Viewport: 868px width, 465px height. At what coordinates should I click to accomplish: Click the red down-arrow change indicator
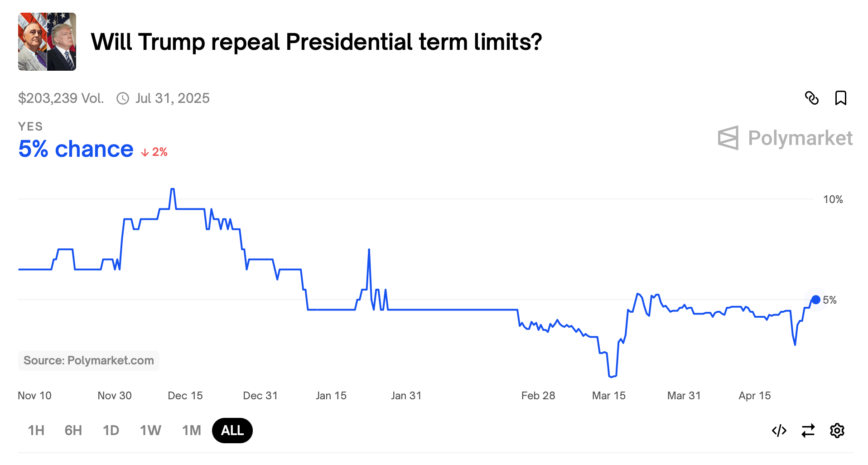[x=145, y=152]
